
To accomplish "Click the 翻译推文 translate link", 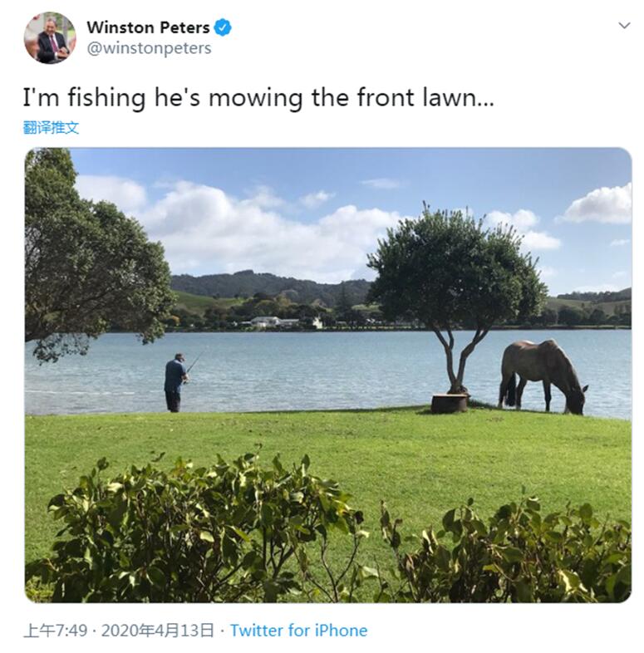I will [x=51, y=127].
